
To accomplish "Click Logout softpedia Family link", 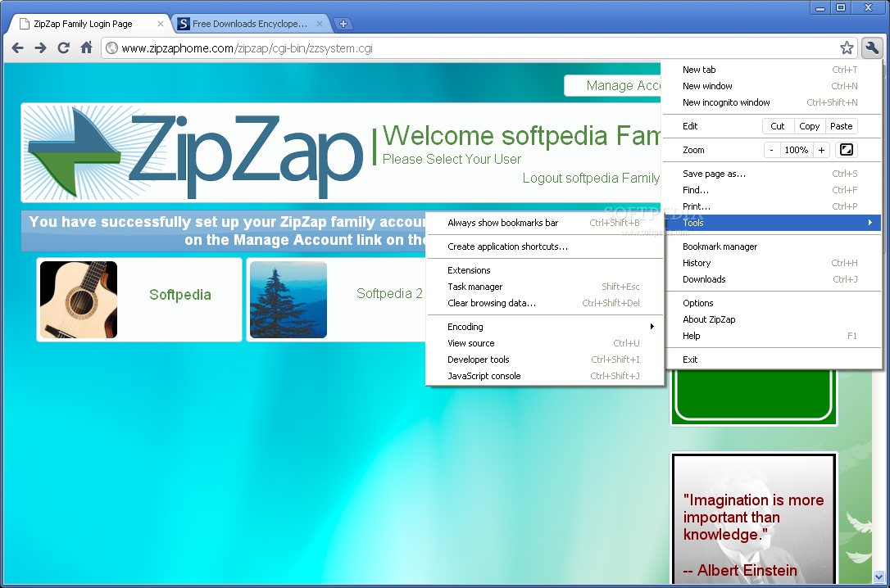I will [x=591, y=178].
